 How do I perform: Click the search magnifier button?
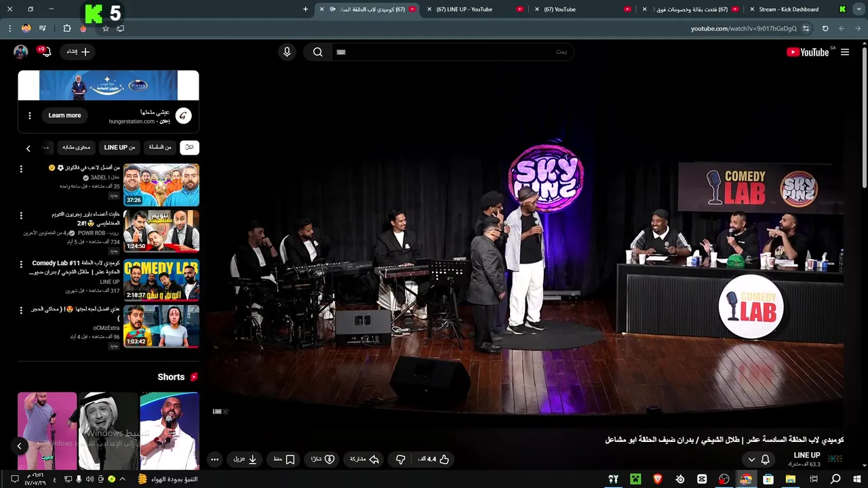[317, 52]
